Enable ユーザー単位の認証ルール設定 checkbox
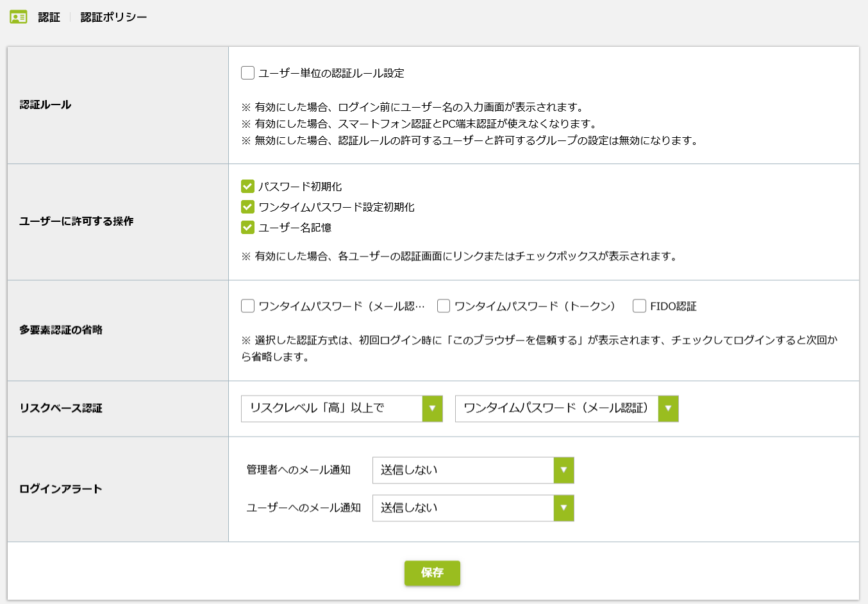 pyautogui.click(x=247, y=73)
